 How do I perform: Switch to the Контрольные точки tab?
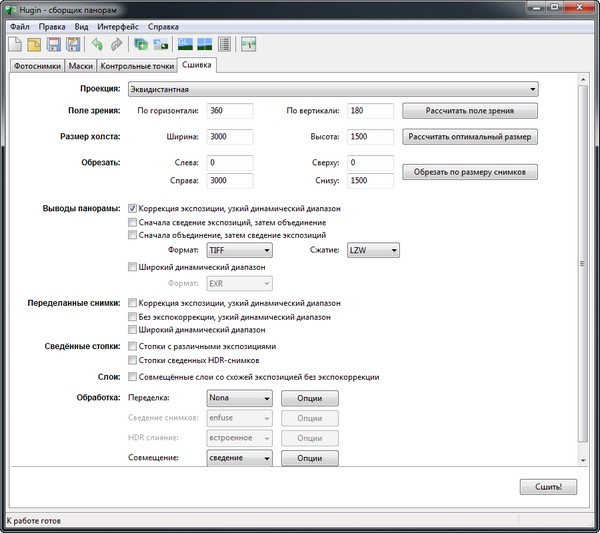(x=138, y=66)
